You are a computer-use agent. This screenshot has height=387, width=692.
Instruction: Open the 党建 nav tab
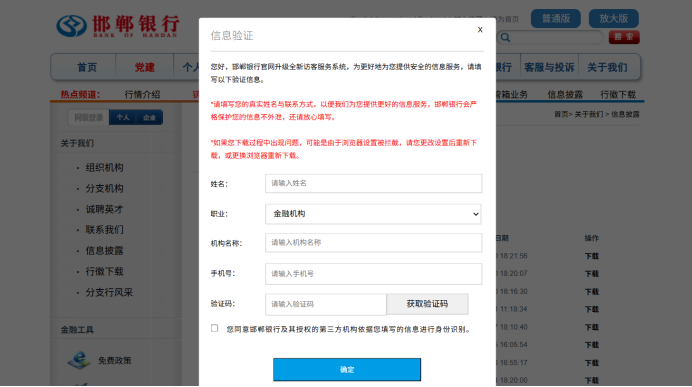pyautogui.click(x=145, y=68)
